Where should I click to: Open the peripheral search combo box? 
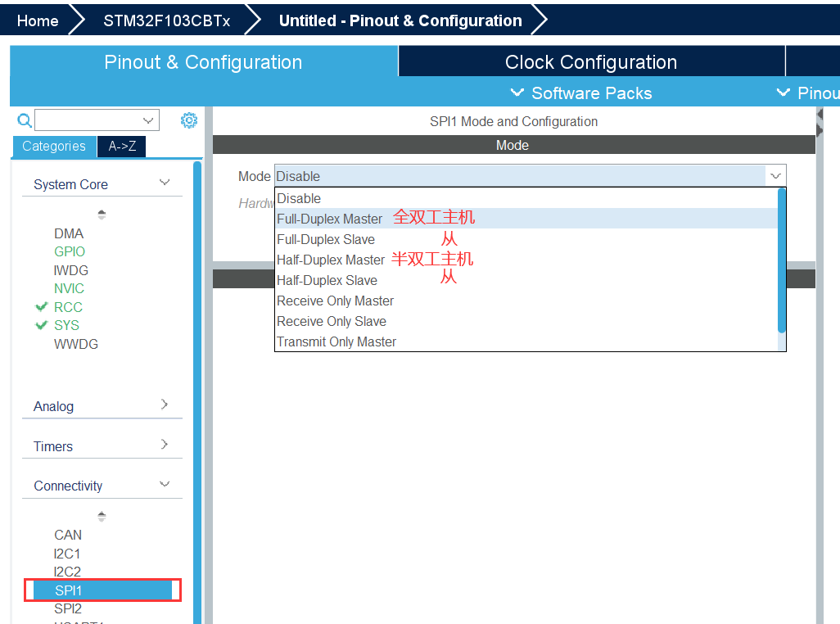97,120
